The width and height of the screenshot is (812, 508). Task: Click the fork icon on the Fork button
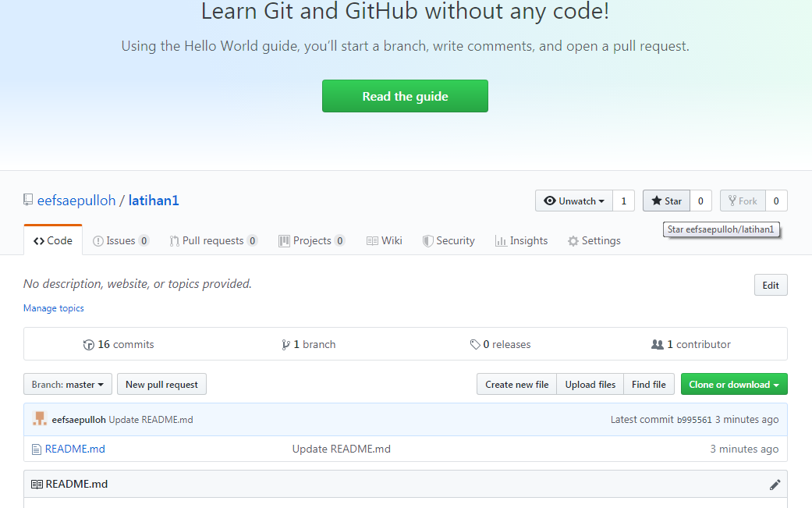732,201
